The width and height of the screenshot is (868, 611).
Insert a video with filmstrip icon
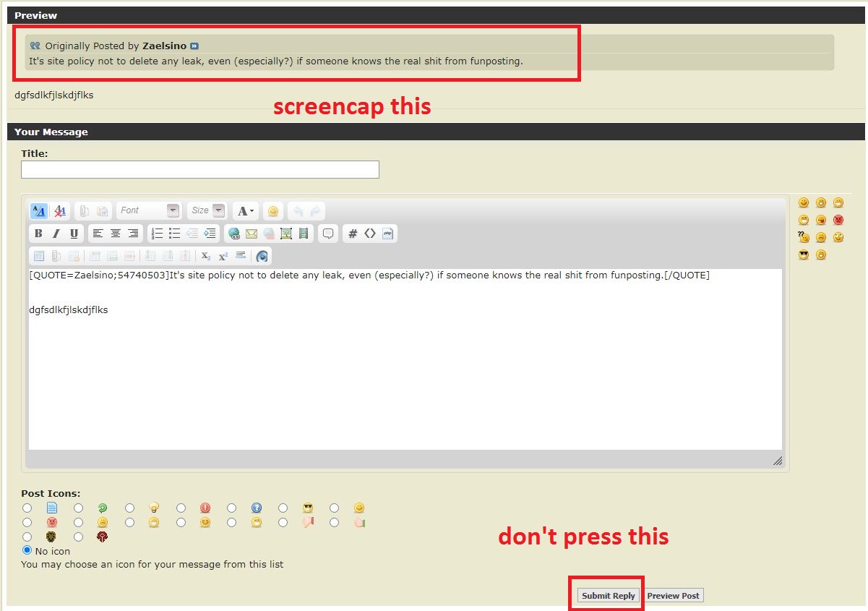(304, 234)
